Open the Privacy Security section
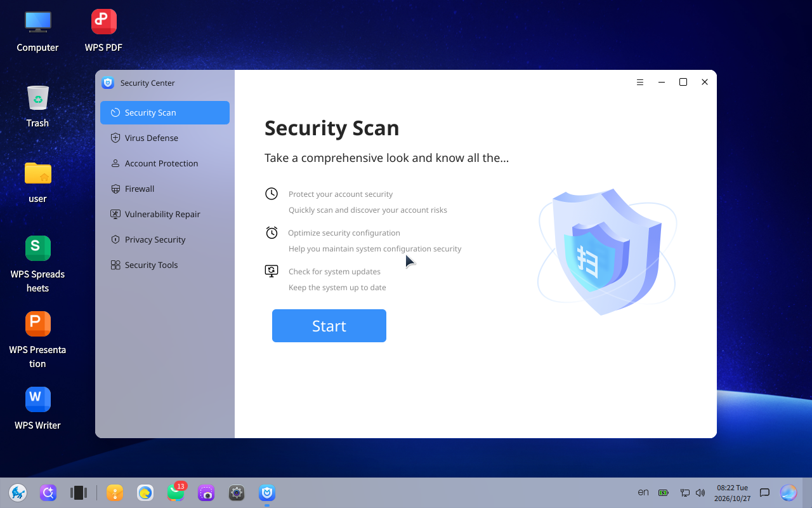 point(165,239)
